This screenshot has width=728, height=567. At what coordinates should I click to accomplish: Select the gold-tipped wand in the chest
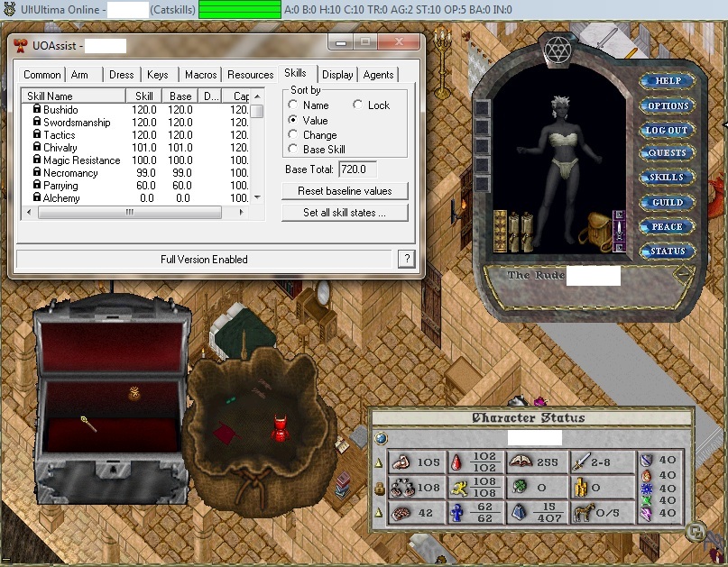point(88,424)
